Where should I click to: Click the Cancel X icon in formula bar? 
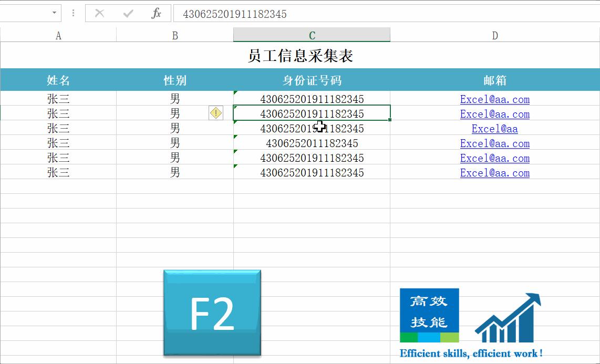tap(99, 13)
